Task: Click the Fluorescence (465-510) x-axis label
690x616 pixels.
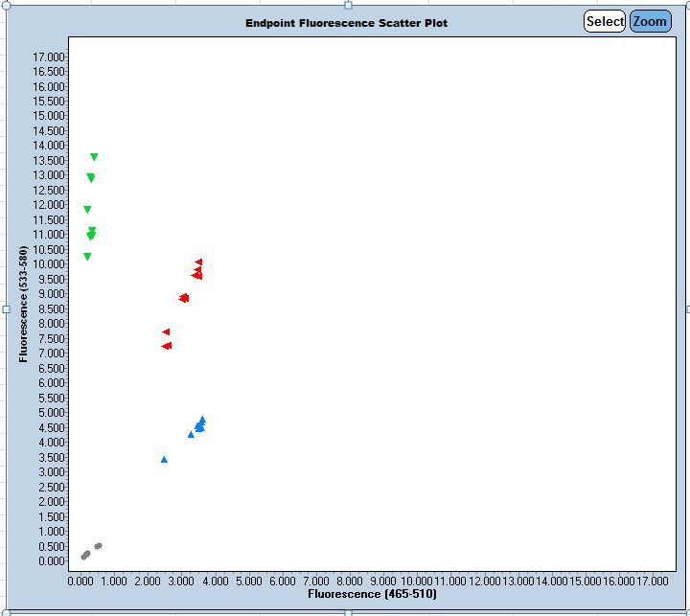Action: [371, 595]
